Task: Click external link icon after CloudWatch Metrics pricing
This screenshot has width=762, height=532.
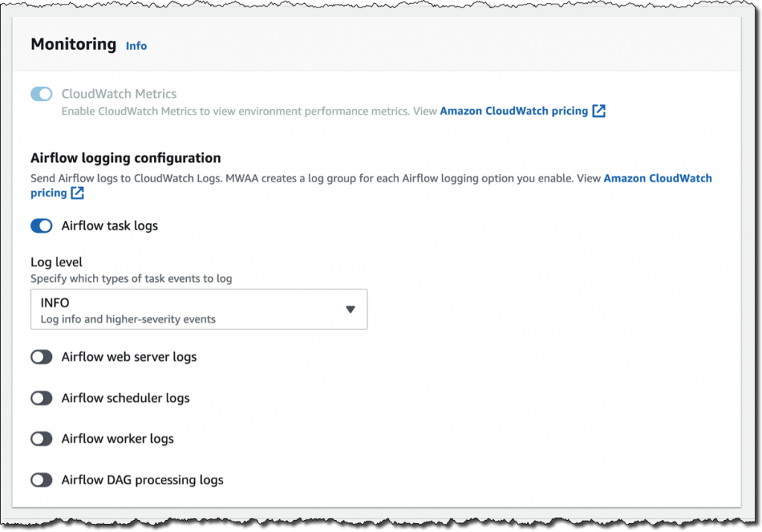Action: 599,111
